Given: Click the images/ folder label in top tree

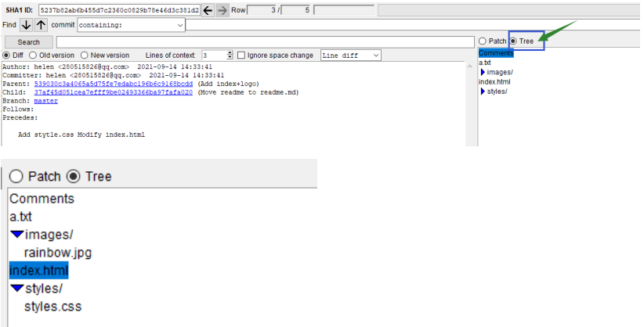Looking at the screenshot, I should pyautogui.click(x=500, y=72).
